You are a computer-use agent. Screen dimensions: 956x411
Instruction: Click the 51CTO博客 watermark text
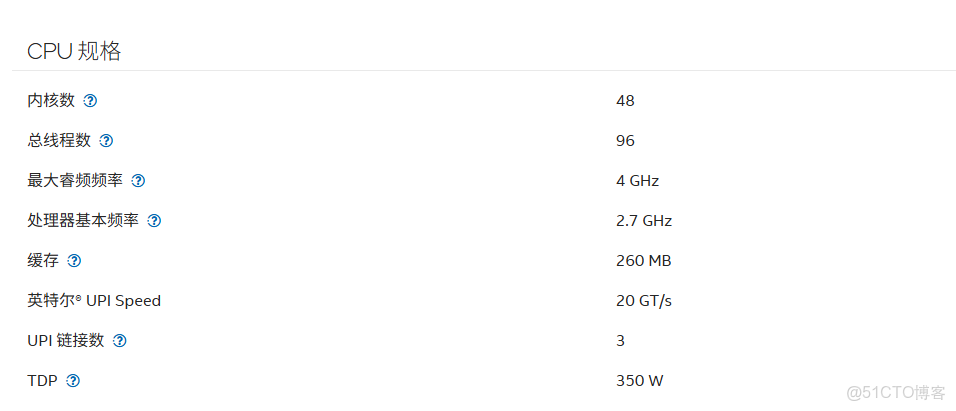click(896, 392)
